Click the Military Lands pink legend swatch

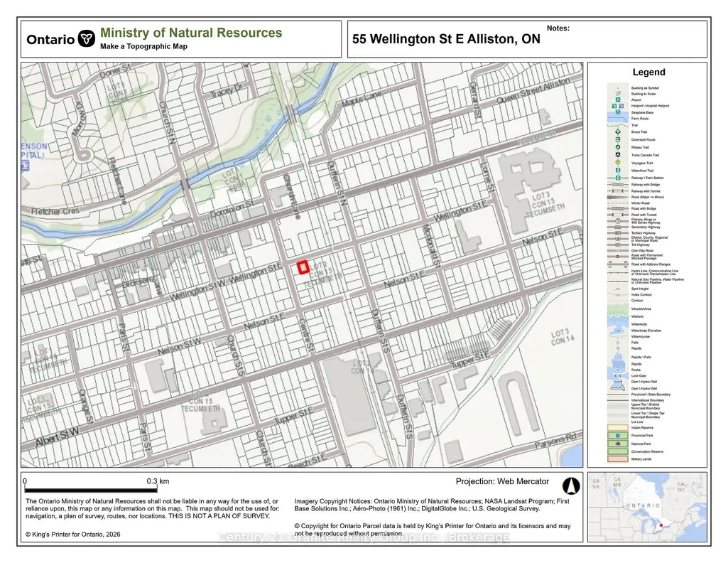click(618, 459)
